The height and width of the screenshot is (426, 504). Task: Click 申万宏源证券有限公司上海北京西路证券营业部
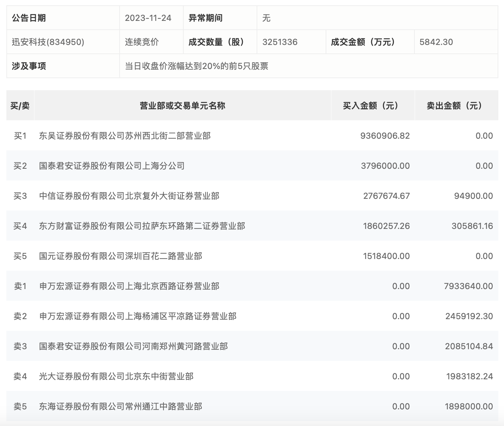pyautogui.click(x=129, y=286)
